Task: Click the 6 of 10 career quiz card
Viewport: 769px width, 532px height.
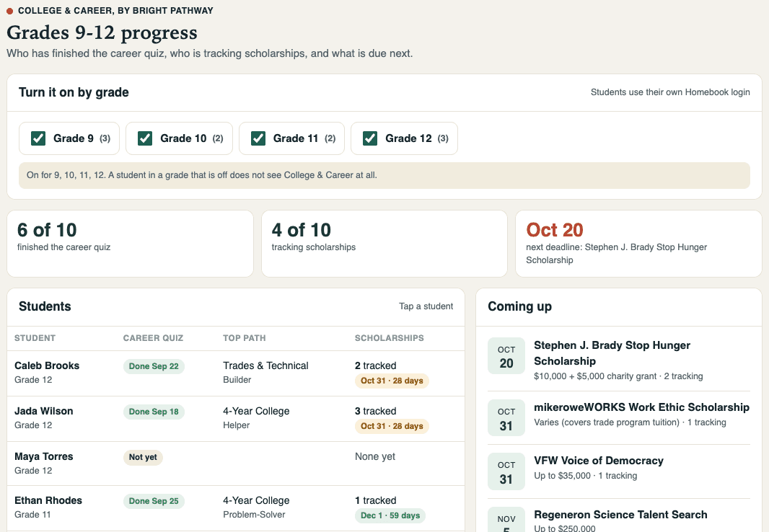Action: 130,244
